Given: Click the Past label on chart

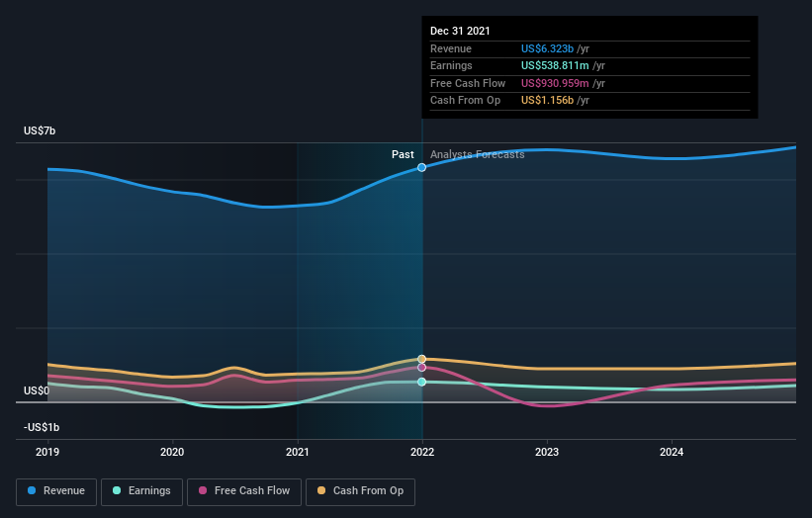Looking at the screenshot, I should tap(403, 155).
